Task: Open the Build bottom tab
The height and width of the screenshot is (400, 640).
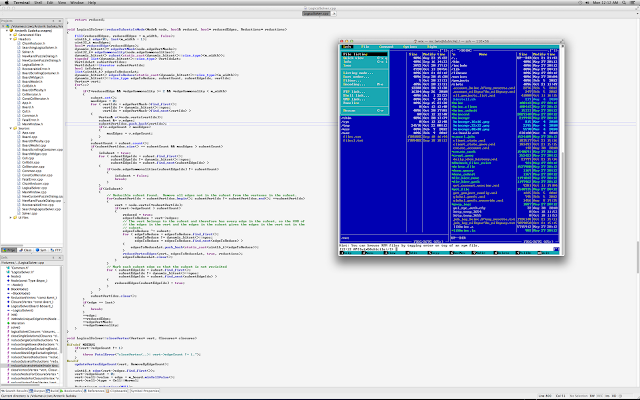Action: (53, 391)
